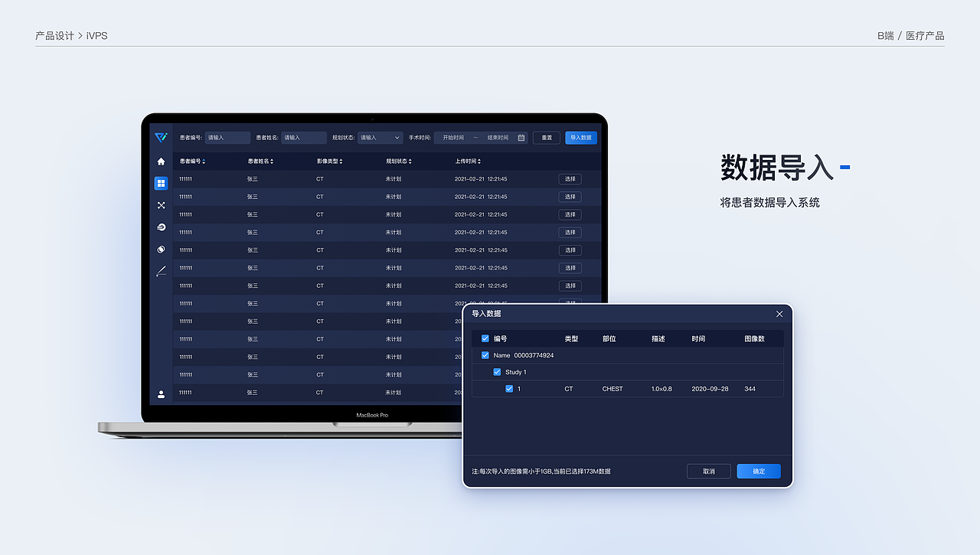Sort by the 影像类型 column arrows
The image size is (980, 555).
pos(341,162)
